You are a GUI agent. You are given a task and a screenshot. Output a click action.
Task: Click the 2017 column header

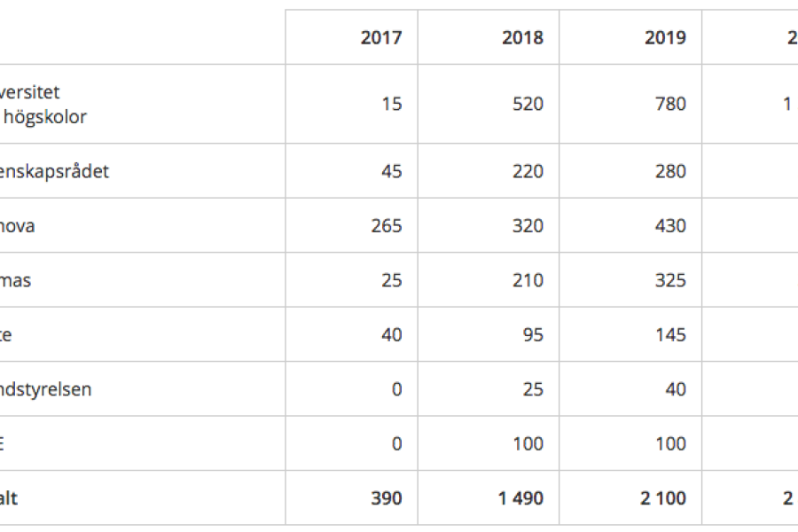pyautogui.click(x=381, y=38)
